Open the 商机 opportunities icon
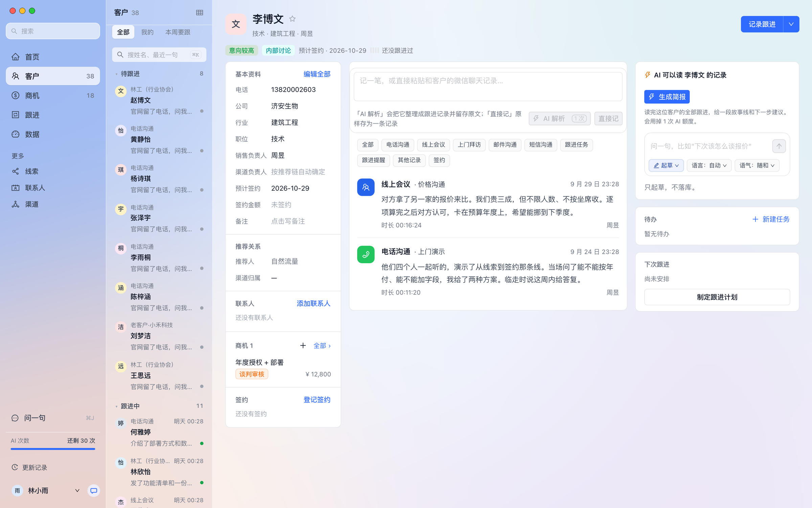Screen dimensions: 812x508 (16, 96)
